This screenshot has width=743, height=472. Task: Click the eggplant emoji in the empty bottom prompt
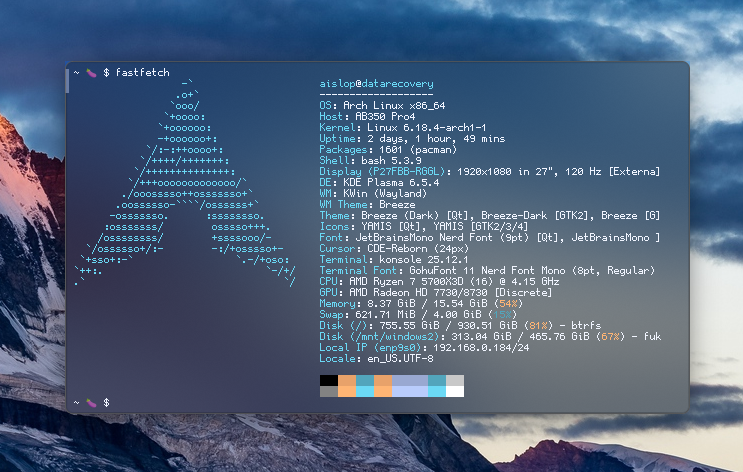click(x=91, y=403)
